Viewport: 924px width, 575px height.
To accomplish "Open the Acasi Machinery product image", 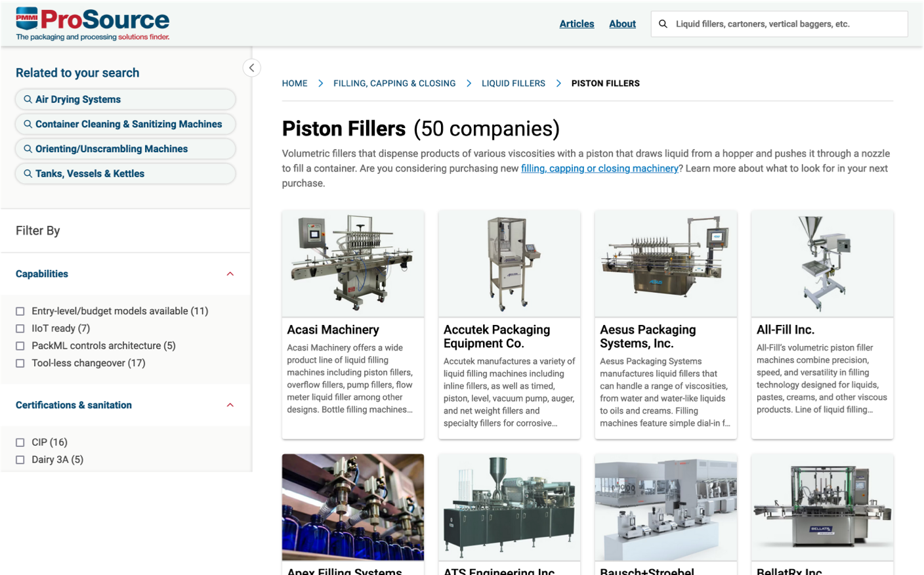I will 353,264.
